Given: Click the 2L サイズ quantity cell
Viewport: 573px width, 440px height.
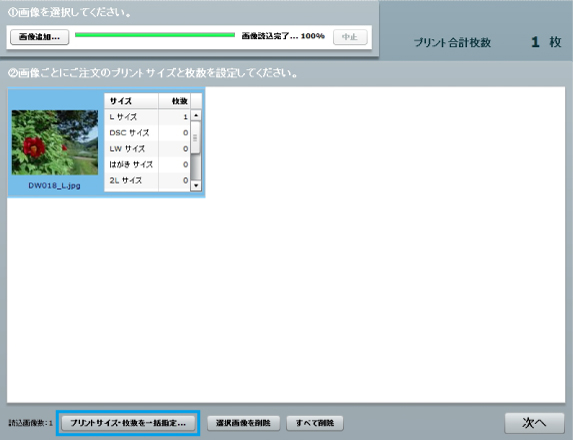Looking at the screenshot, I should pos(174,181).
